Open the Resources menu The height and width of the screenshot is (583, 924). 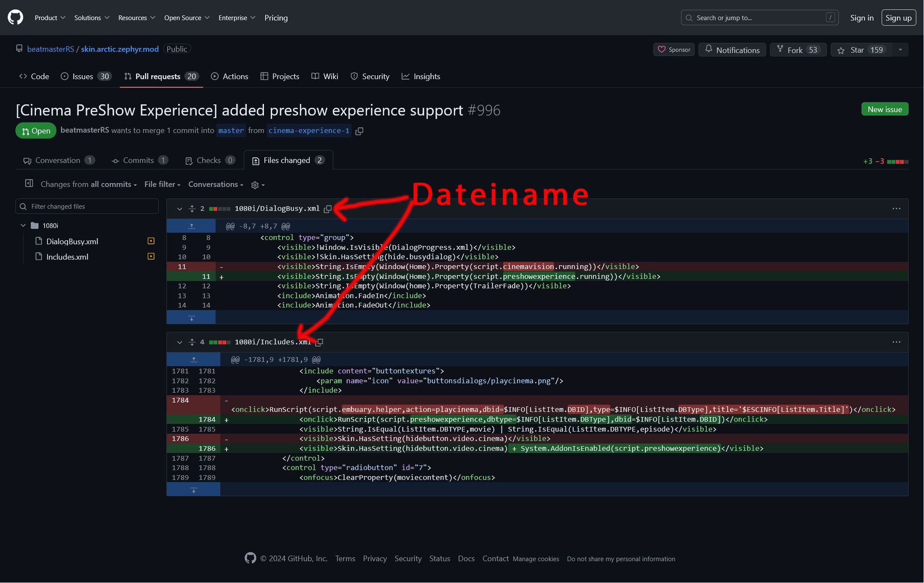137,18
